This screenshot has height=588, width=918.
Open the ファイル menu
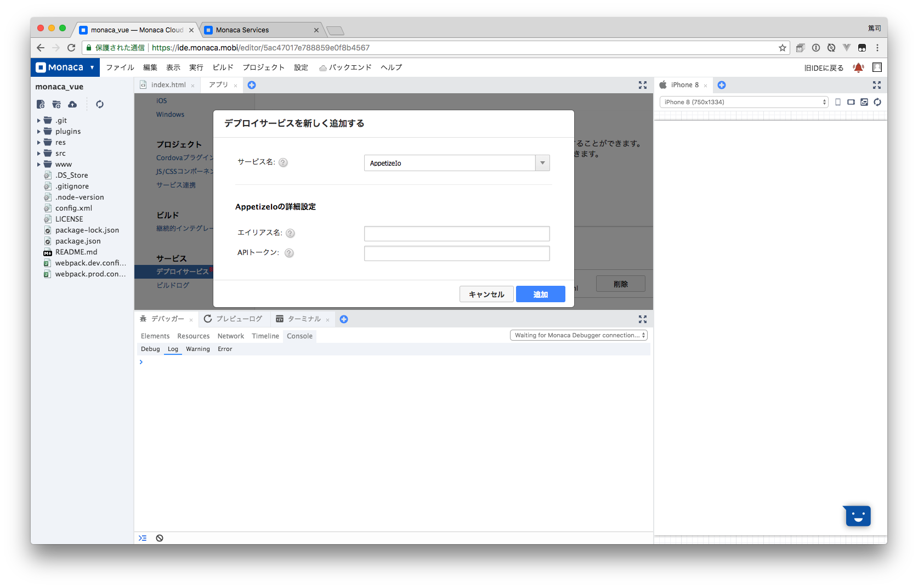click(x=120, y=67)
